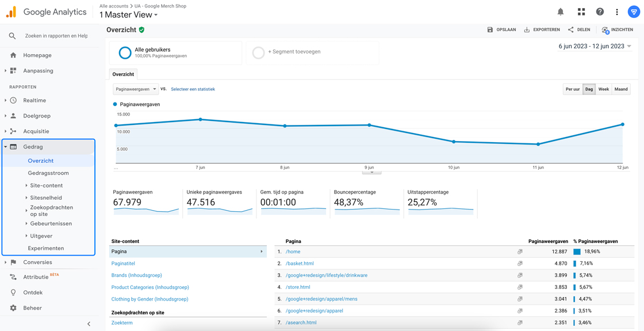
Task: Open the /google+redesign/lifestyle/drinkware page link
Action: click(x=326, y=275)
